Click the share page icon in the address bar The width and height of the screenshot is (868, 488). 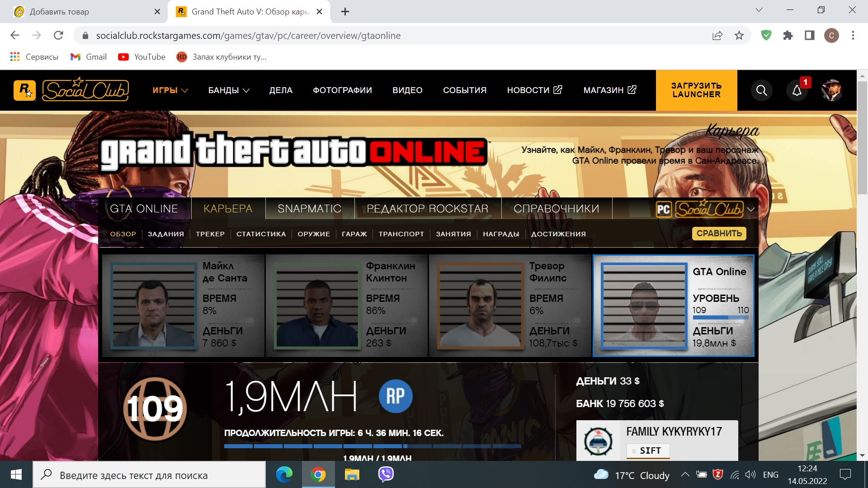point(717,35)
